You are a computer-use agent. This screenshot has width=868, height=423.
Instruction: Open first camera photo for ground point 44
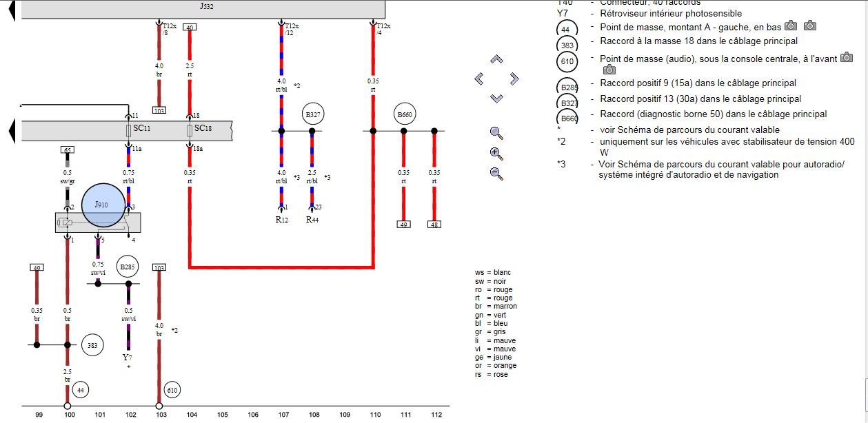[791, 25]
